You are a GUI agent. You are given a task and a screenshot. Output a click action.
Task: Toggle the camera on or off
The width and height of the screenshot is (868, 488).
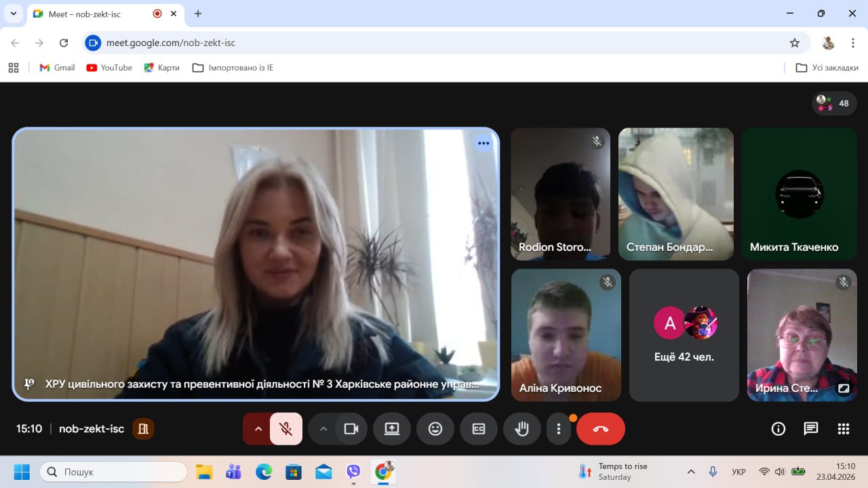351,428
